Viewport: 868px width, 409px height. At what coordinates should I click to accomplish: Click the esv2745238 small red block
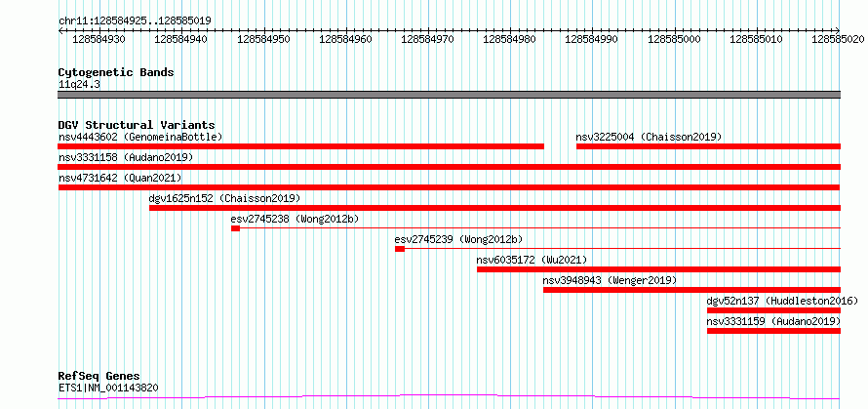click(235, 228)
